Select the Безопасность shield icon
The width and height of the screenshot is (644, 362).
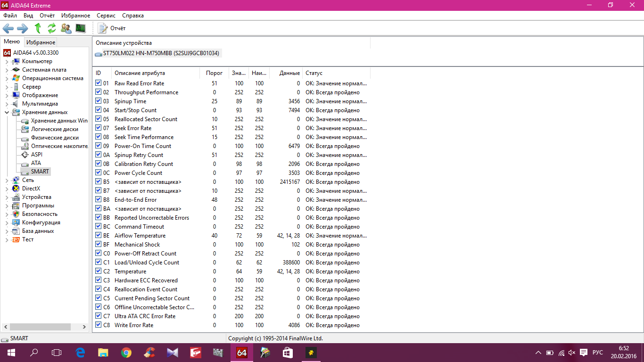pos(16,214)
